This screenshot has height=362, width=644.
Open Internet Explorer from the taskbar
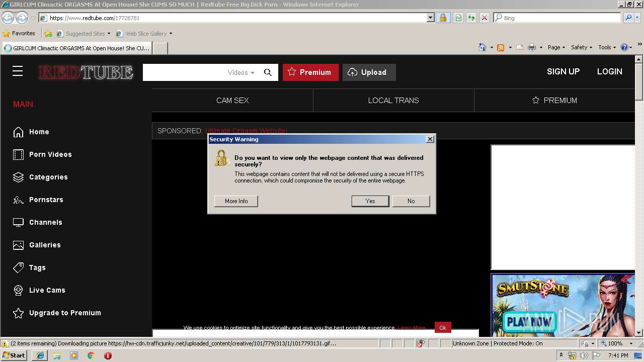click(x=40, y=355)
